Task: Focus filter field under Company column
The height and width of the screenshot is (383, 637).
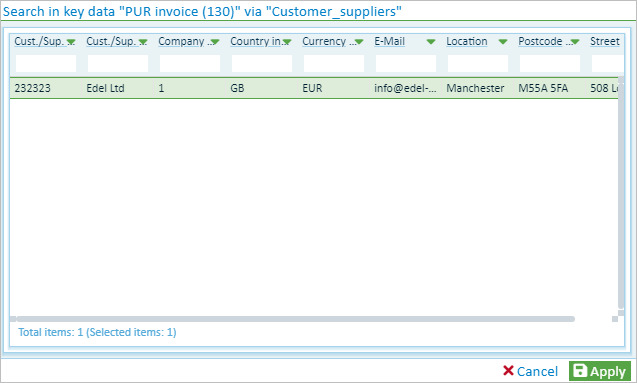Action: click(190, 64)
